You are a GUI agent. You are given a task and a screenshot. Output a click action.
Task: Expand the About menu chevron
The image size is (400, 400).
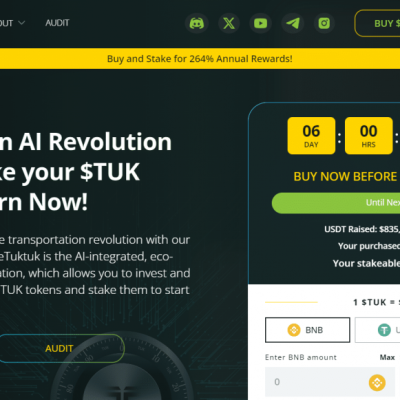coord(22,23)
